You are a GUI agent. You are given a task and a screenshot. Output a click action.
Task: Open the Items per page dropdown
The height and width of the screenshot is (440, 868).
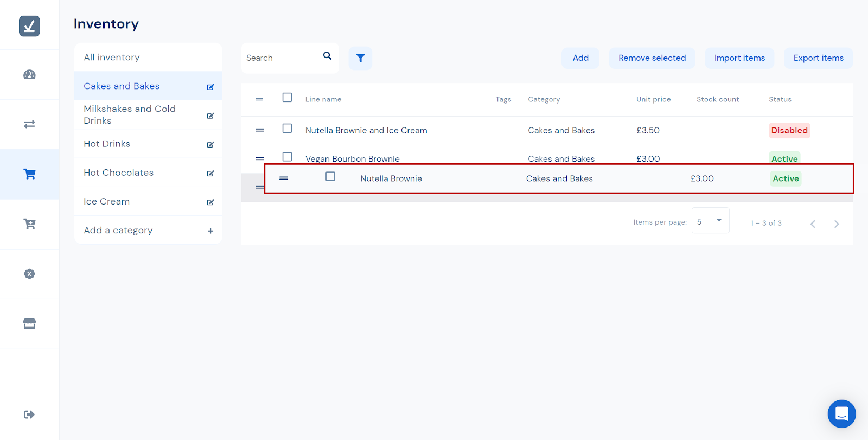[710, 221]
